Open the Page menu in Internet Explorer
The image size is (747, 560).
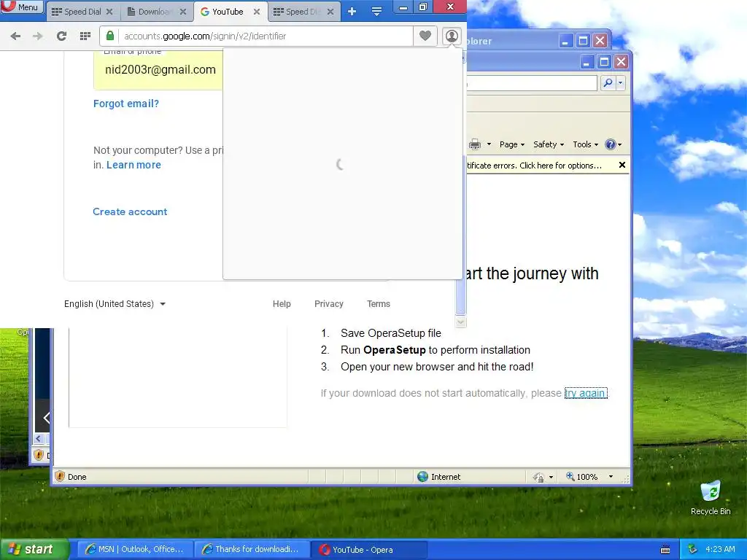point(511,144)
